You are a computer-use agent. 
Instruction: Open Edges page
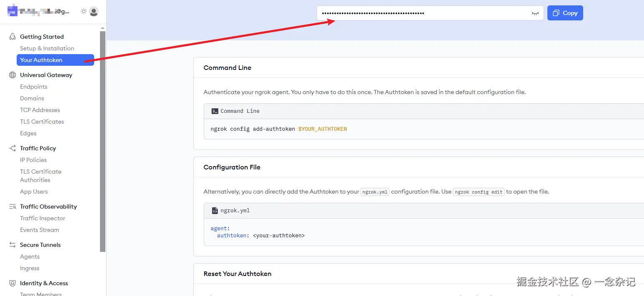28,133
